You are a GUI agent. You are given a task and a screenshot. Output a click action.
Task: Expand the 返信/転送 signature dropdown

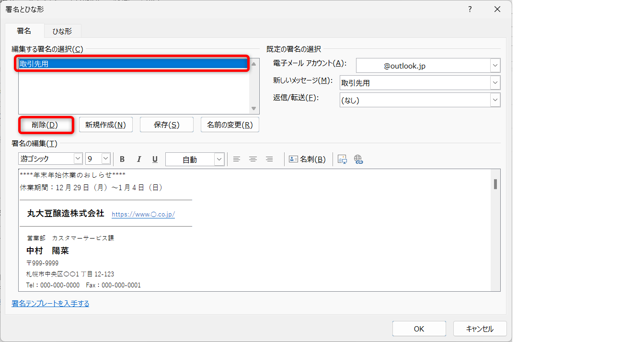click(x=495, y=100)
